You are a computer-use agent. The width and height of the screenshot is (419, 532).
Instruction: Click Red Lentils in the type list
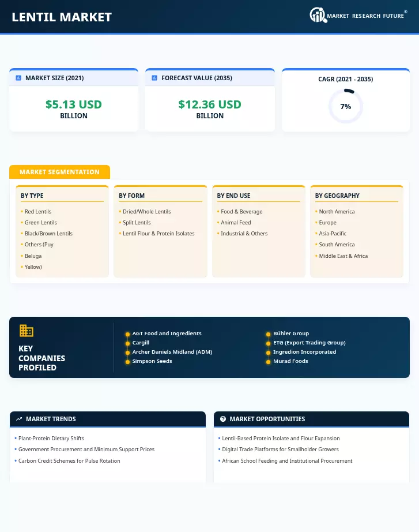[38, 211]
